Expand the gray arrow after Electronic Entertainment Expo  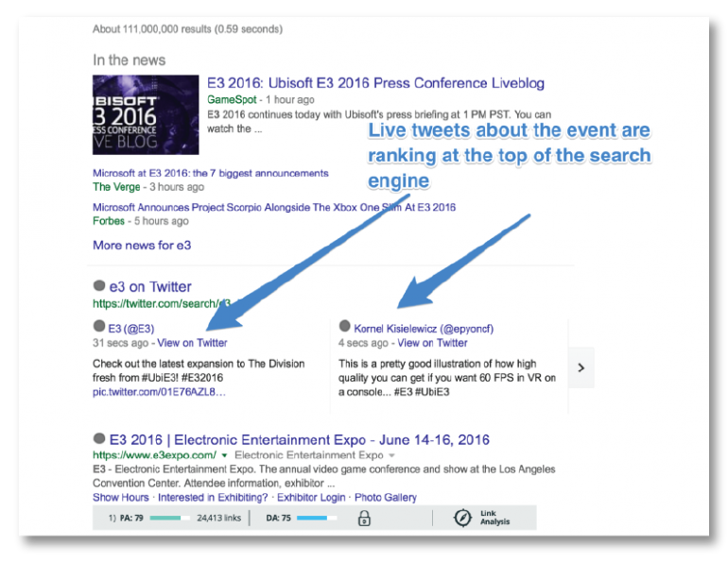(x=391, y=455)
